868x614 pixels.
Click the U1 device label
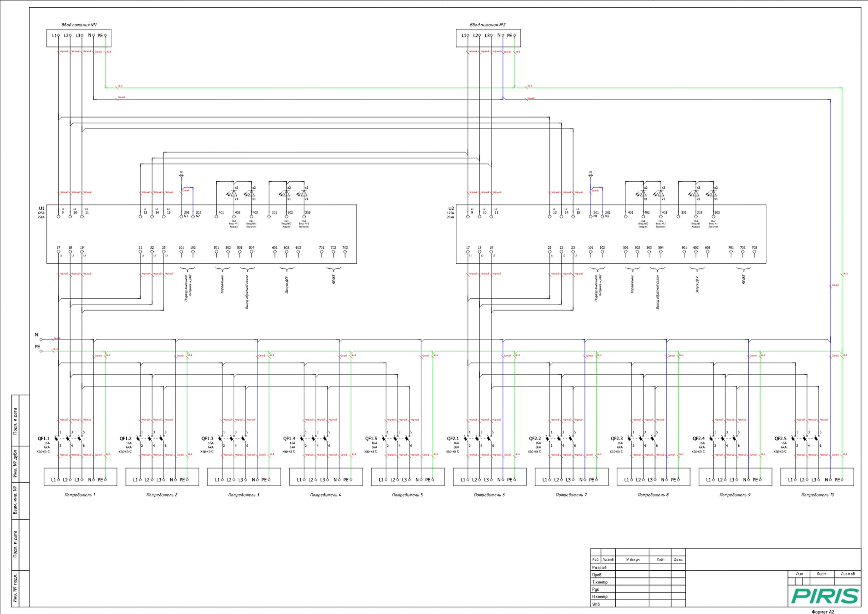(42, 208)
